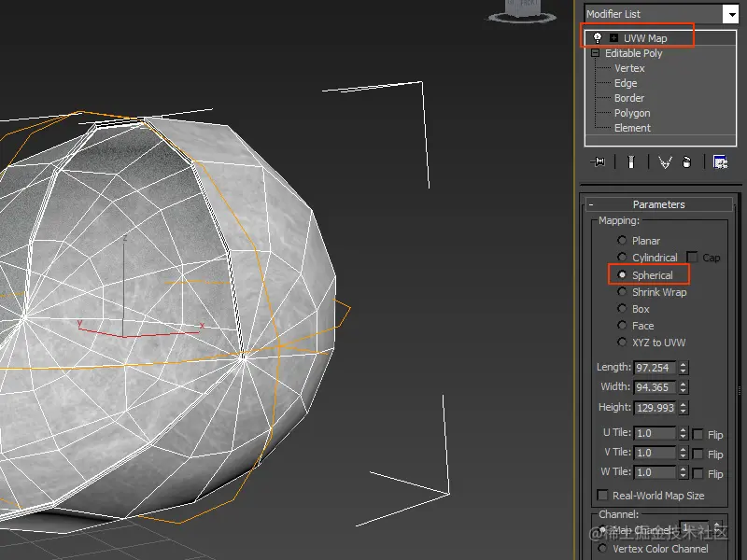Adjust the V Tile spinner arrows
The height and width of the screenshot is (560, 747).
(684, 453)
